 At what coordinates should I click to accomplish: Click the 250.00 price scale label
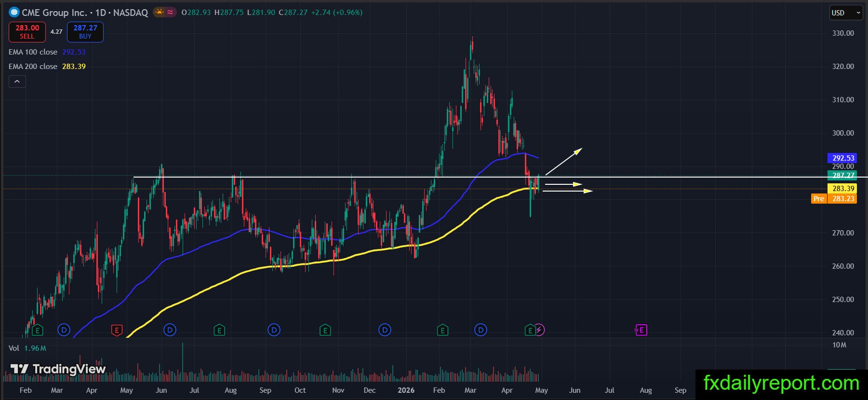click(843, 300)
